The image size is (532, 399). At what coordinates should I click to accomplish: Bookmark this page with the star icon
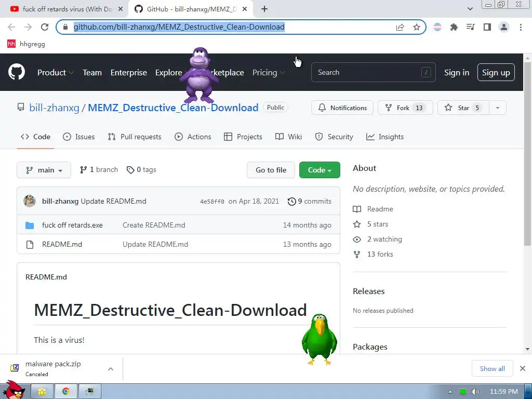pyautogui.click(x=416, y=27)
